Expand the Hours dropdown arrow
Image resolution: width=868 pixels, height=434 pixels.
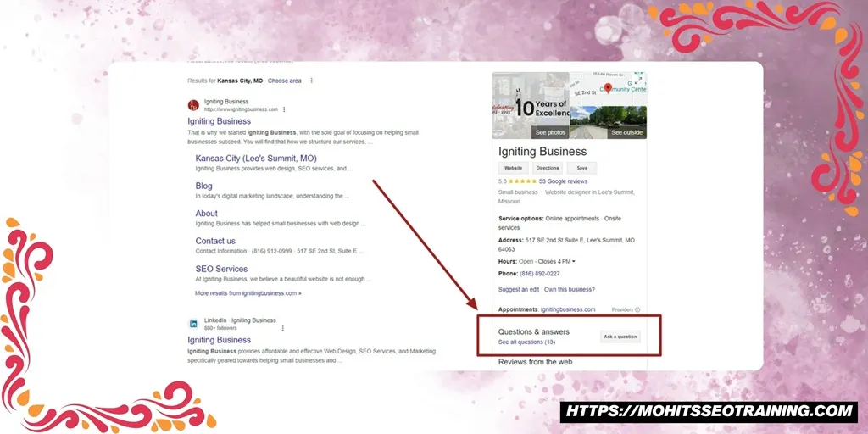pyautogui.click(x=574, y=261)
